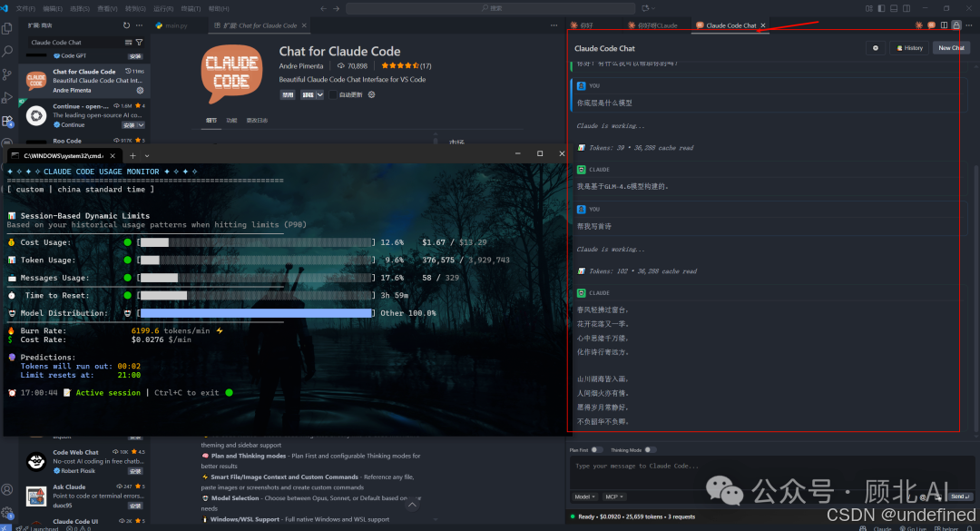Open Andre Pimenta publisher link

[x=301, y=65]
